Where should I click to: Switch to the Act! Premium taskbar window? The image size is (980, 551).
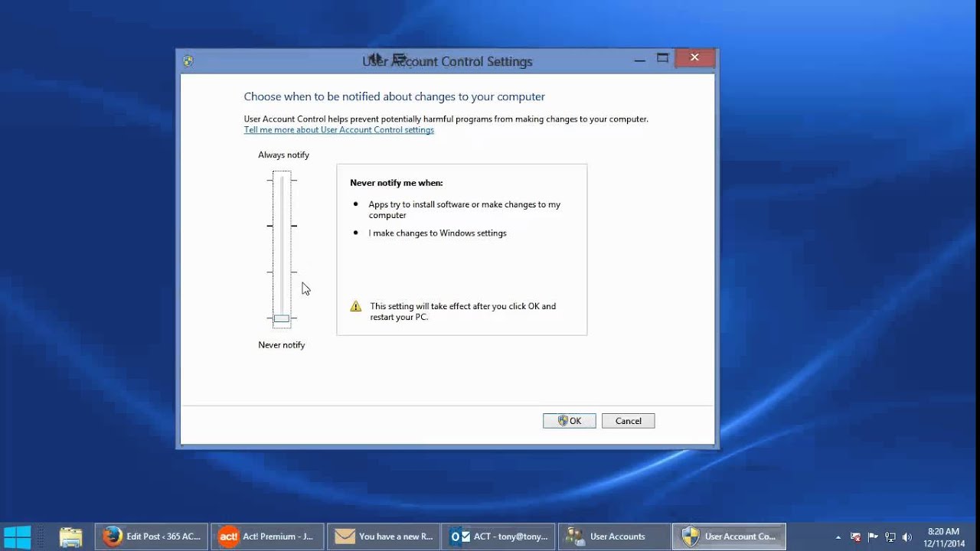pos(267,536)
